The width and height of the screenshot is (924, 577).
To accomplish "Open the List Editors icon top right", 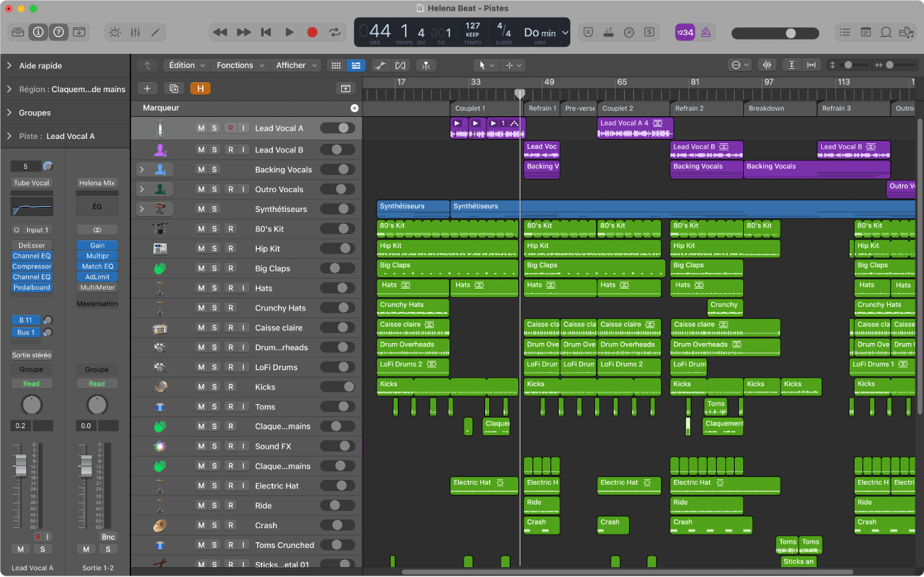I will [845, 33].
